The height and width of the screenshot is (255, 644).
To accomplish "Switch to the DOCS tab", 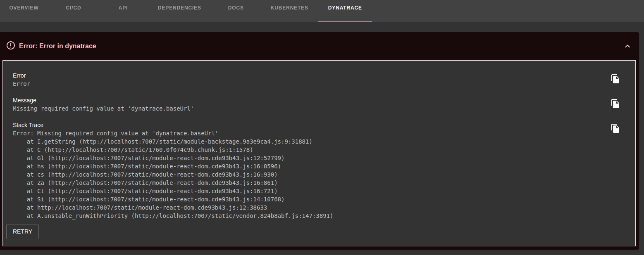I will (236, 7).
